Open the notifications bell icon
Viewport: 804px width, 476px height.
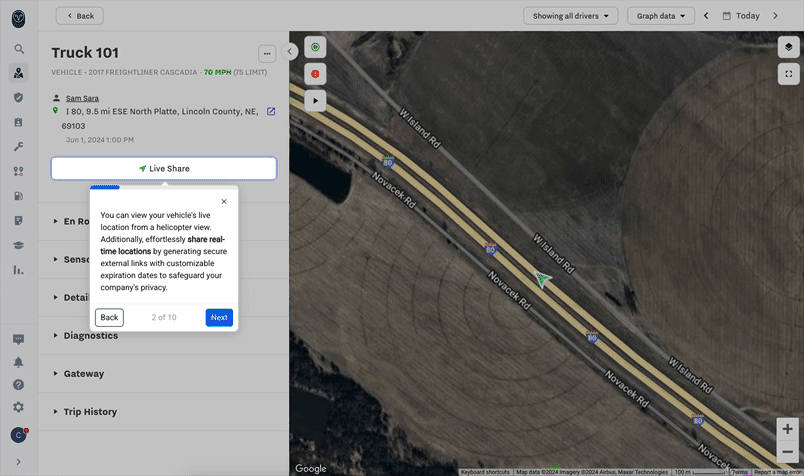click(18, 362)
